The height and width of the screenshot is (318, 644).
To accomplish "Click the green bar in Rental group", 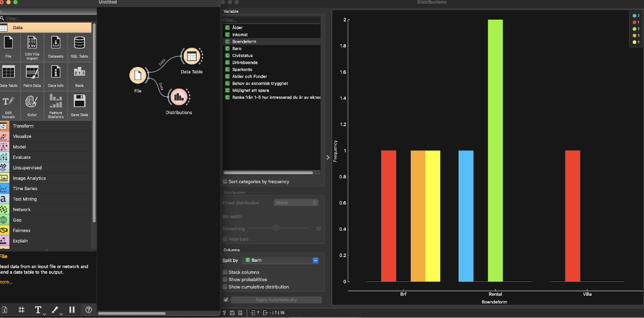I will tap(495, 150).
